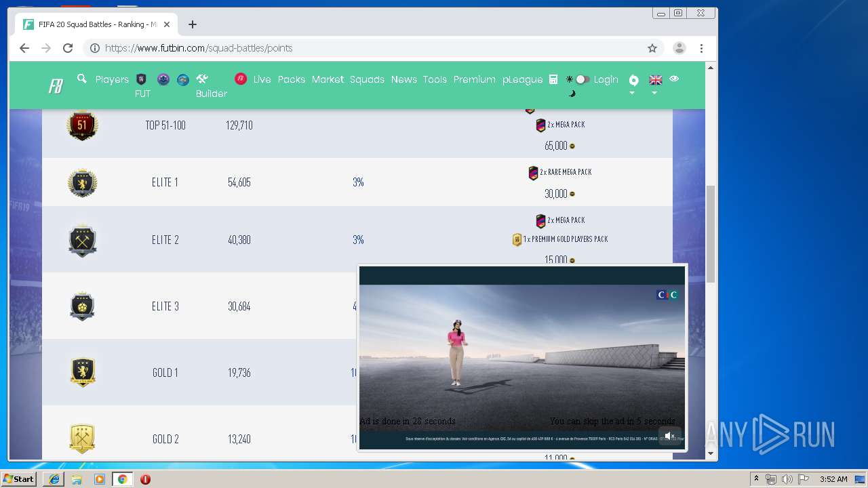This screenshot has width=868, height=488.
Task: Open the calculator icon in the navbar
Action: (553, 79)
